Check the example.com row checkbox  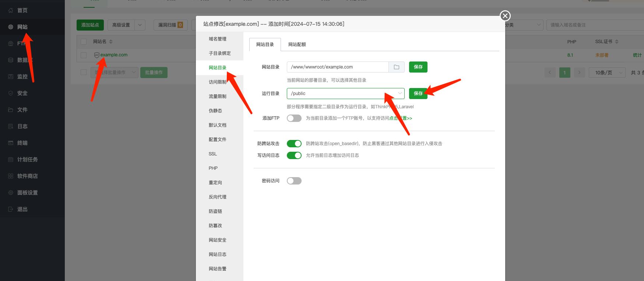click(84, 55)
